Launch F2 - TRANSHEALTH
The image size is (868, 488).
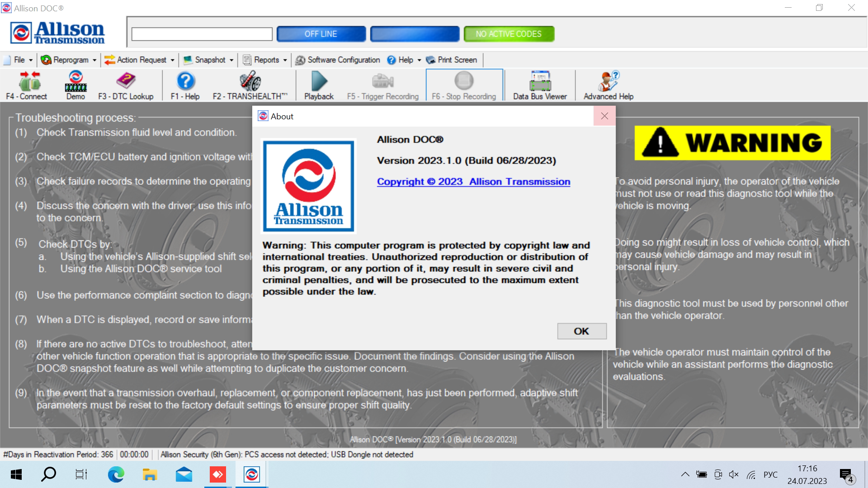[250, 85]
